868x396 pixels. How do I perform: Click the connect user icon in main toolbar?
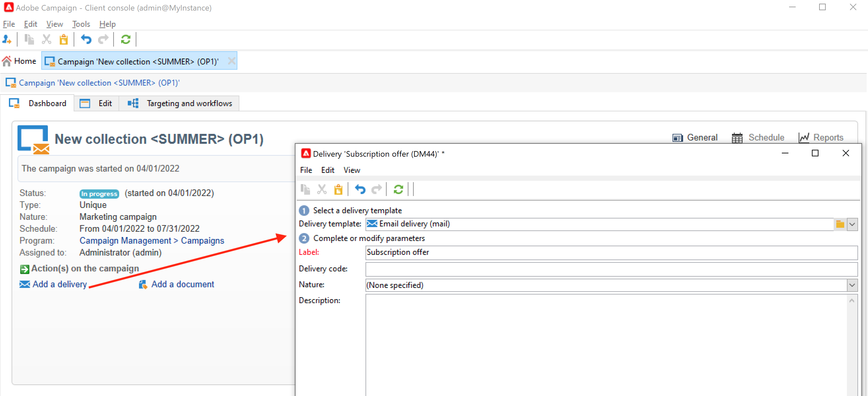pyautogui.click(x=7, y=39)
